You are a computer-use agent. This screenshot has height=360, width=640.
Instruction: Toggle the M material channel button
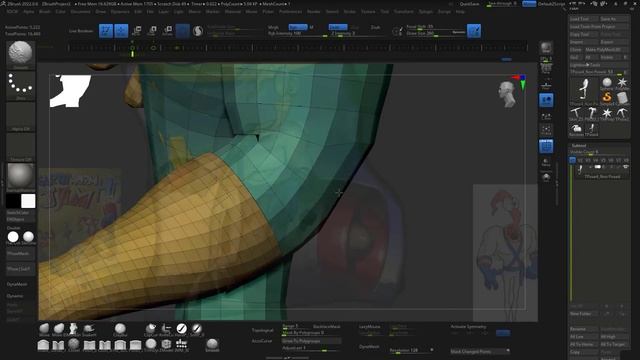pos(311,27)
